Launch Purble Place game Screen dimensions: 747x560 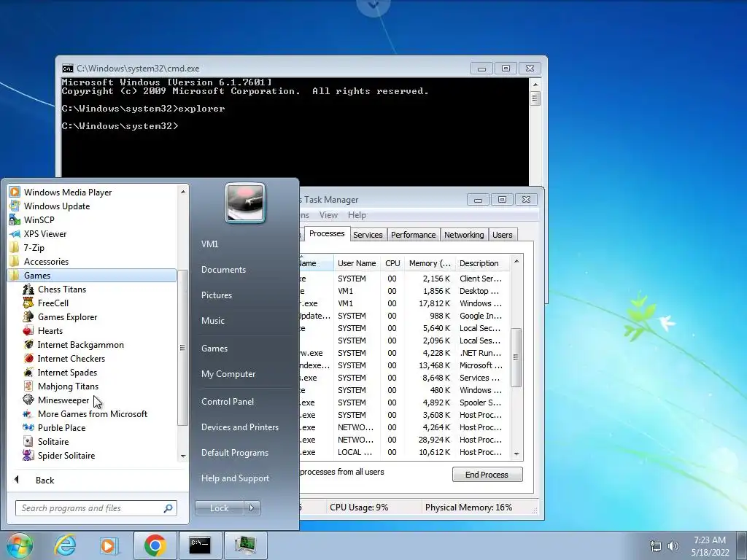pyautogui.click(x=61, y=427)
